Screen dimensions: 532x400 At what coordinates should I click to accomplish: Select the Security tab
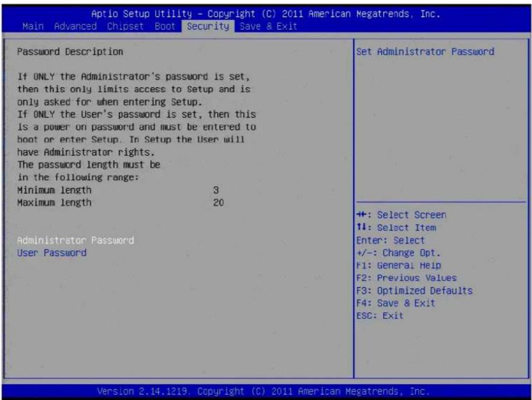pyautogui.click(x=208, y=26)
